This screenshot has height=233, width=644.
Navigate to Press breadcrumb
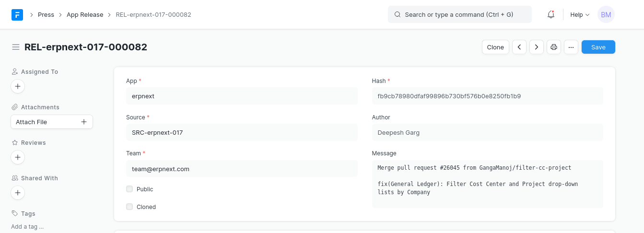(46, 15)
